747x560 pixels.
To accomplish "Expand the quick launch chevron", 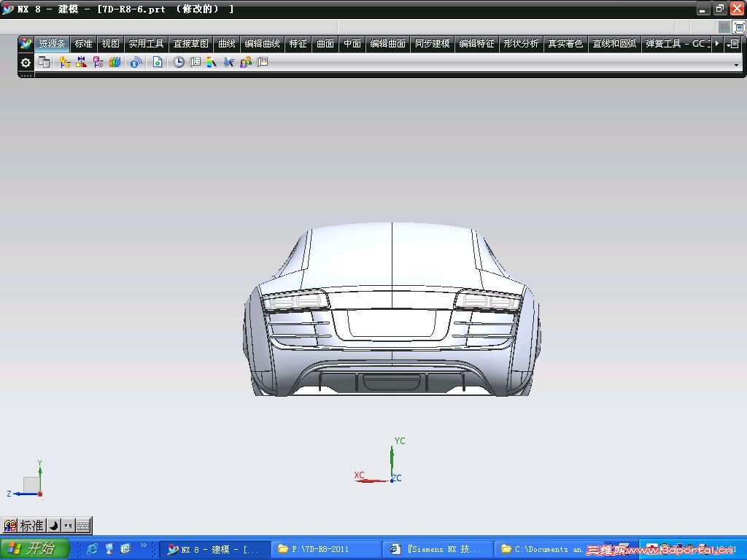I will (x=144, y=545).
